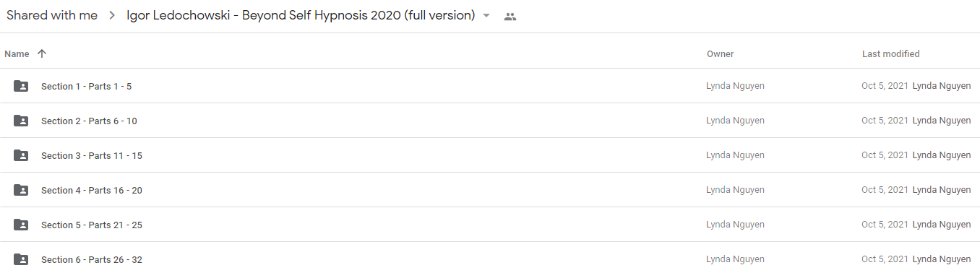Click the Section 2 shared folder icon
The width and height of the screenshot is (980, 273).
(x=21, y=121)
